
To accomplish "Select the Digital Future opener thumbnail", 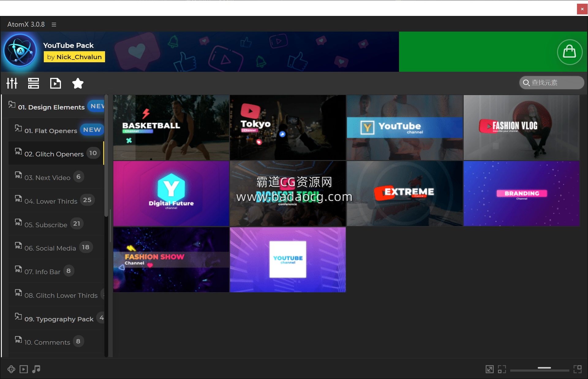I will 171,193.
